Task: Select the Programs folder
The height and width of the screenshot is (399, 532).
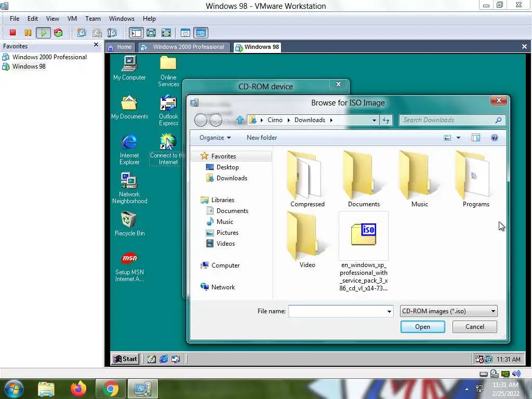Action: pos(476,179)
